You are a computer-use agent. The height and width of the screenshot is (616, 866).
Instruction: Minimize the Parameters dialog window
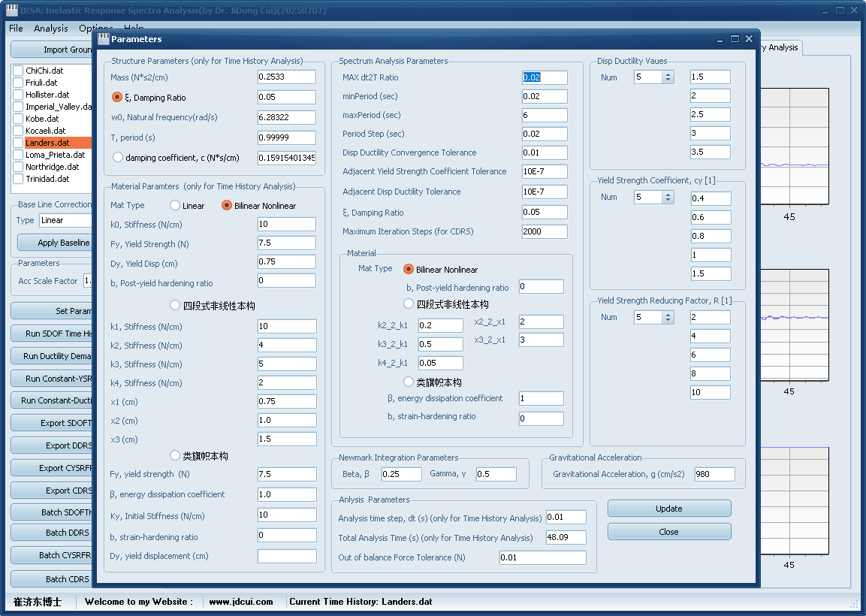point(720,39)
